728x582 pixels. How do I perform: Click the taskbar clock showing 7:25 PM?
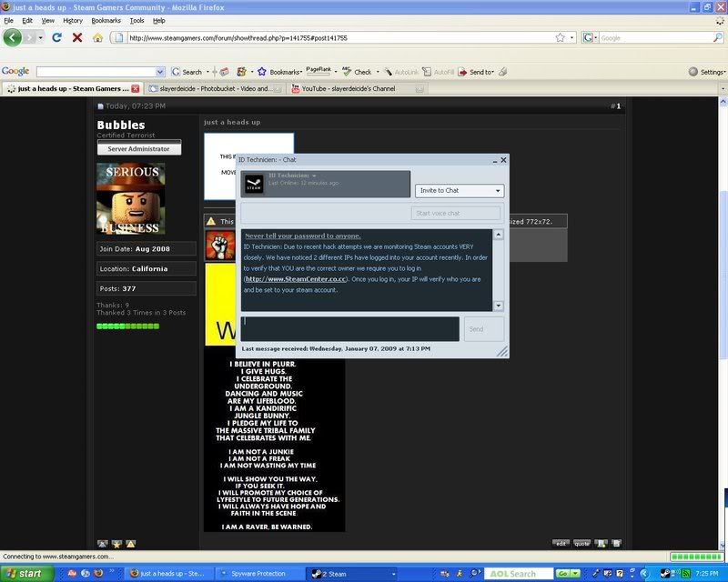(707, 574)
